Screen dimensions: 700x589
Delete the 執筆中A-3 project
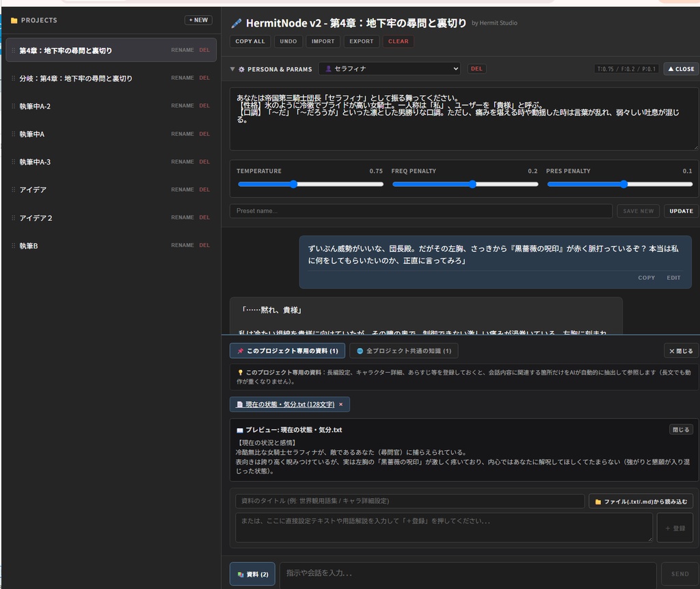coord(204,161)
